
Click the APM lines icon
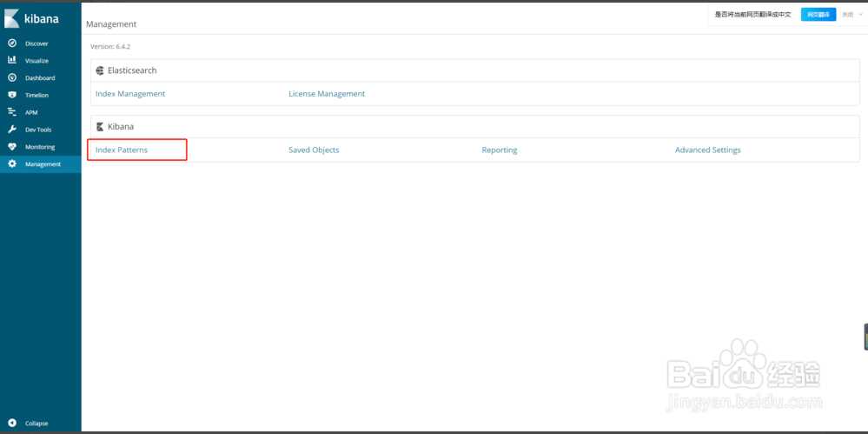(12, 112)
